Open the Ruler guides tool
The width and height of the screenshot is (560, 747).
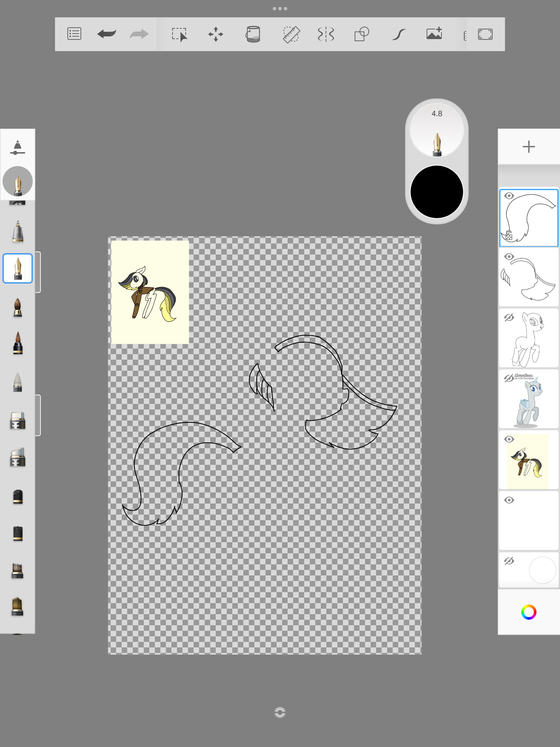tap(291, 34)
